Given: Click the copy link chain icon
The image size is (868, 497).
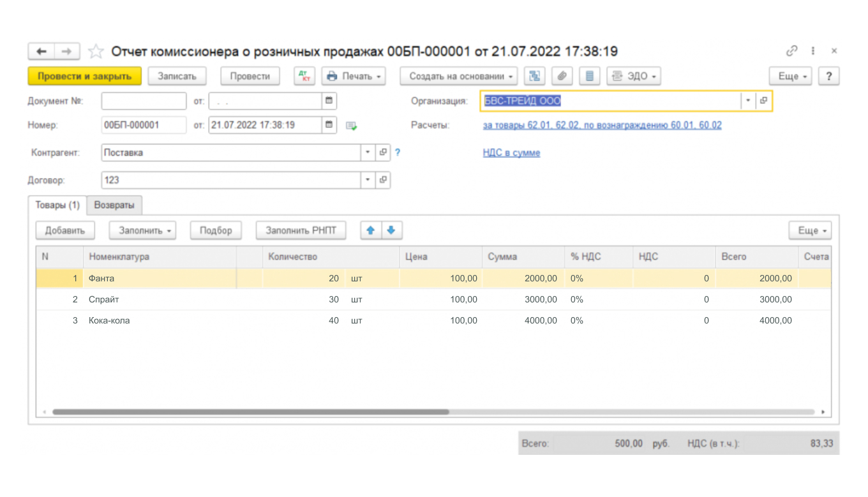Looking at the screenshot, I should pyautogui.click(x=791, y=51).
